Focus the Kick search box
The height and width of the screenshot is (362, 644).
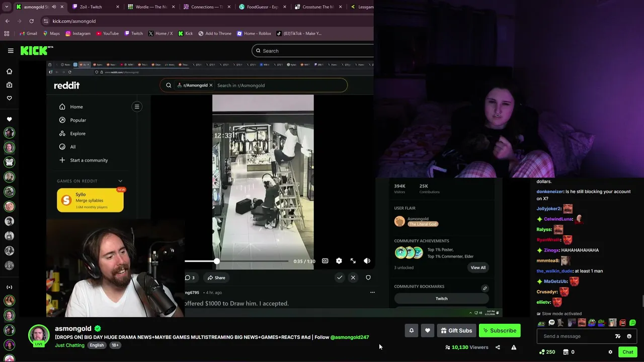click(312, 51)
